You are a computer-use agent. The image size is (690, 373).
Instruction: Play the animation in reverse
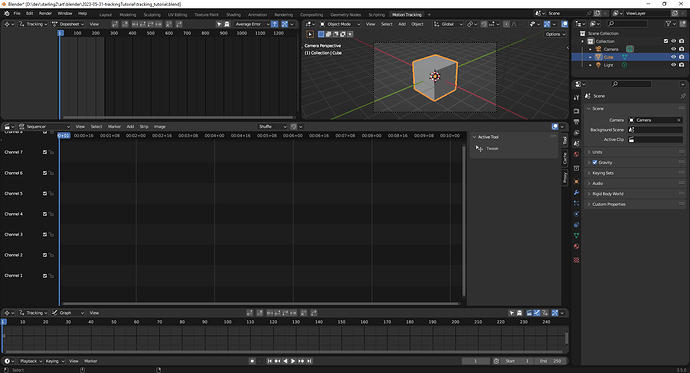[x=285, y=361]
